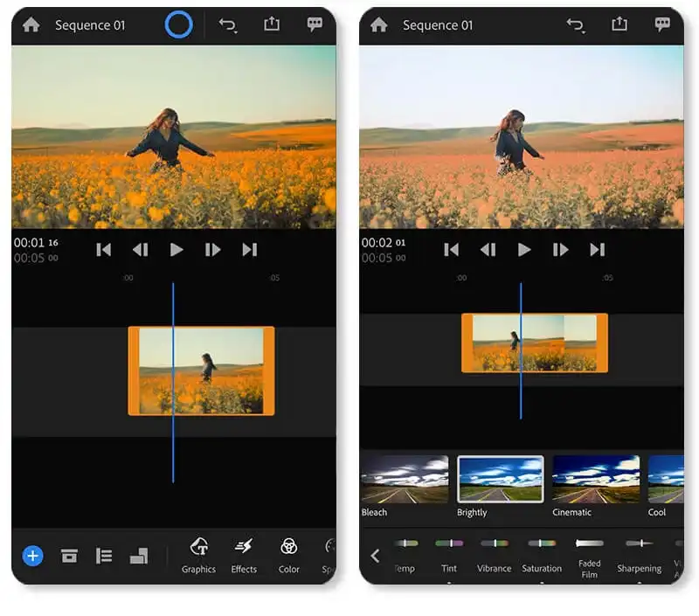The image size is (699, 616).
Task: Select the Vibrance adjustment slider
Action: (494, 556)
